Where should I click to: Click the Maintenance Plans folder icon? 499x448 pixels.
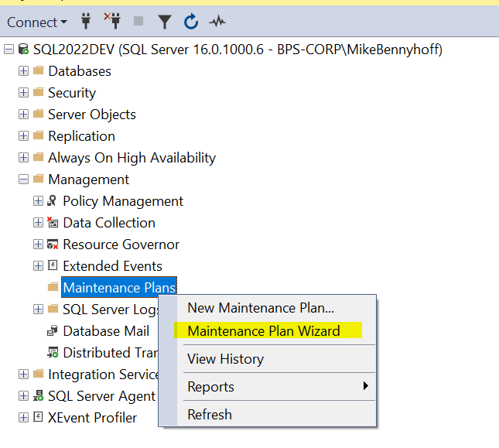point(53,287)
